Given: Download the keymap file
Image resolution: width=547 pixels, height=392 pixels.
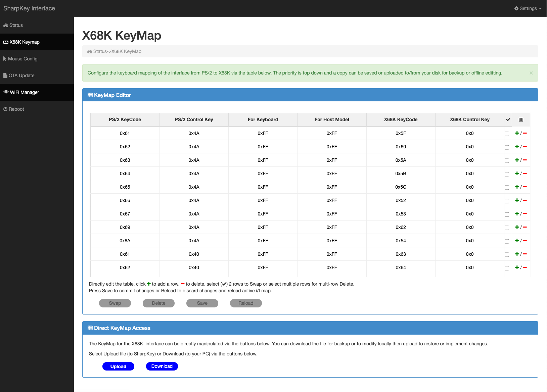Looking at the screenshot, I should click(162, 366).
